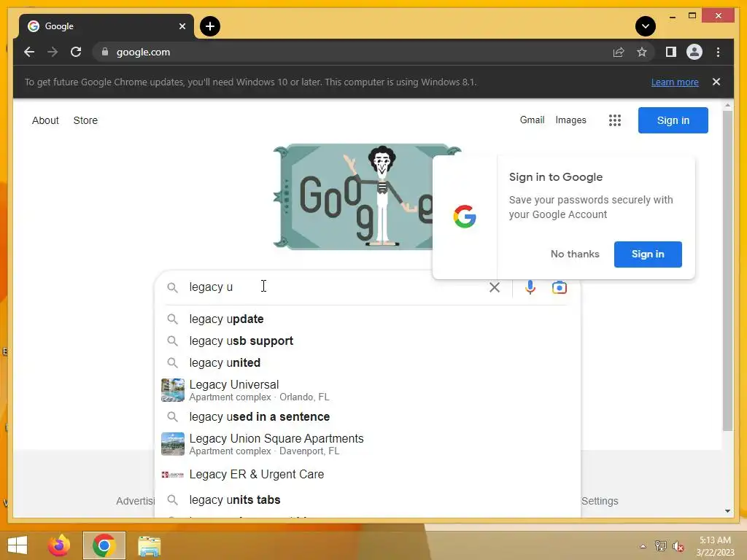Click the site lock icon in the address bar
The image size is (747, 560).
105,52
